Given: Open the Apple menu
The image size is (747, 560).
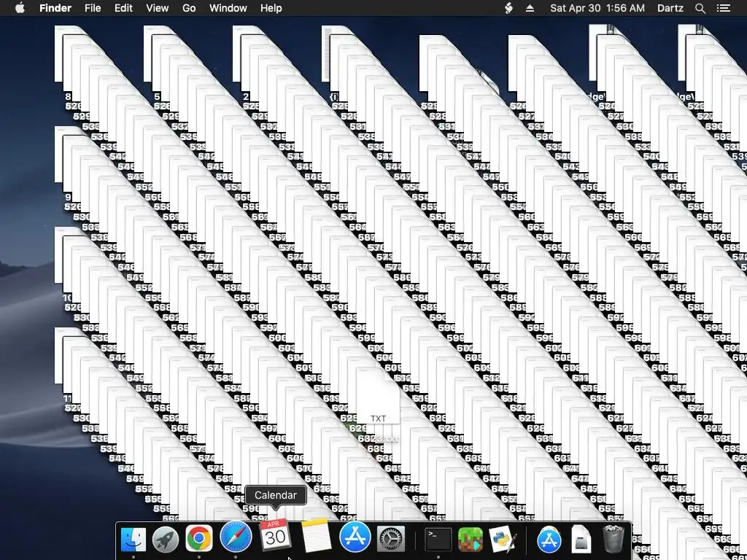Looking at the screenshot, I should tap(20, 8).
